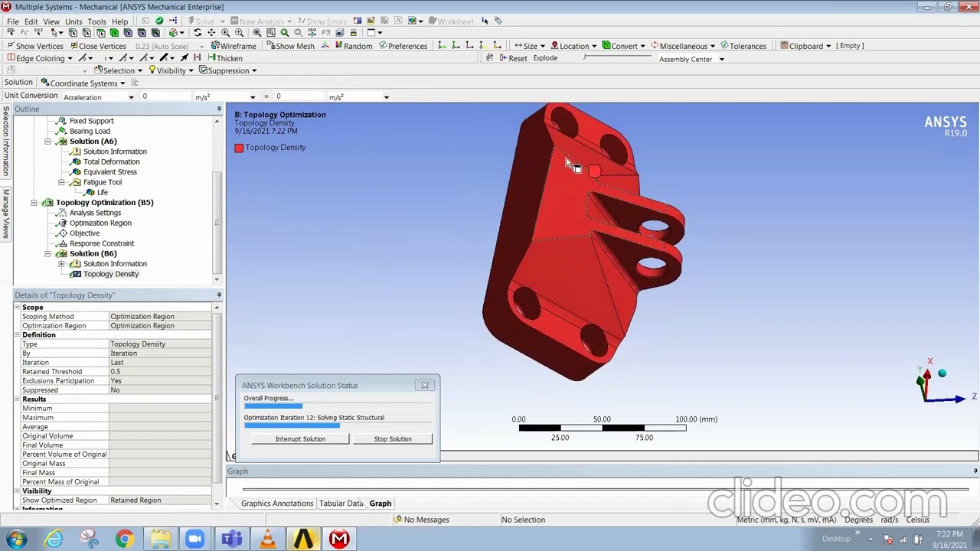
Task: Click the Show Mesh toolbar button
Action: 289,46
